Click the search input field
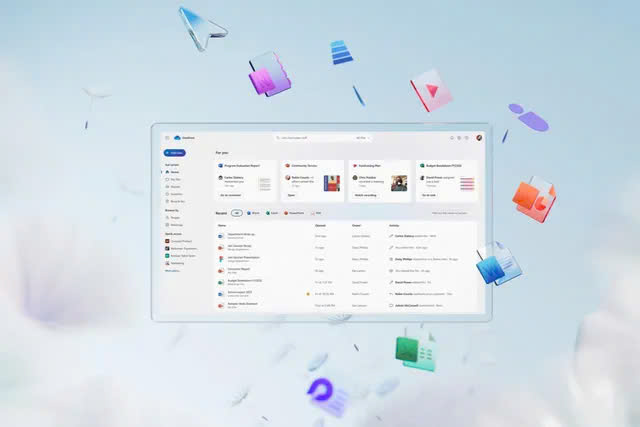 [310, 137]
